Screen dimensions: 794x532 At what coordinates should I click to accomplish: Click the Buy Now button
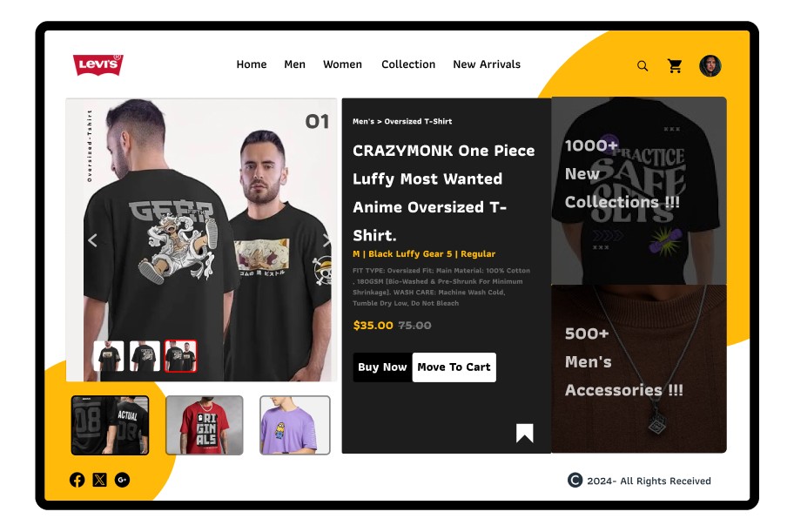383,367
